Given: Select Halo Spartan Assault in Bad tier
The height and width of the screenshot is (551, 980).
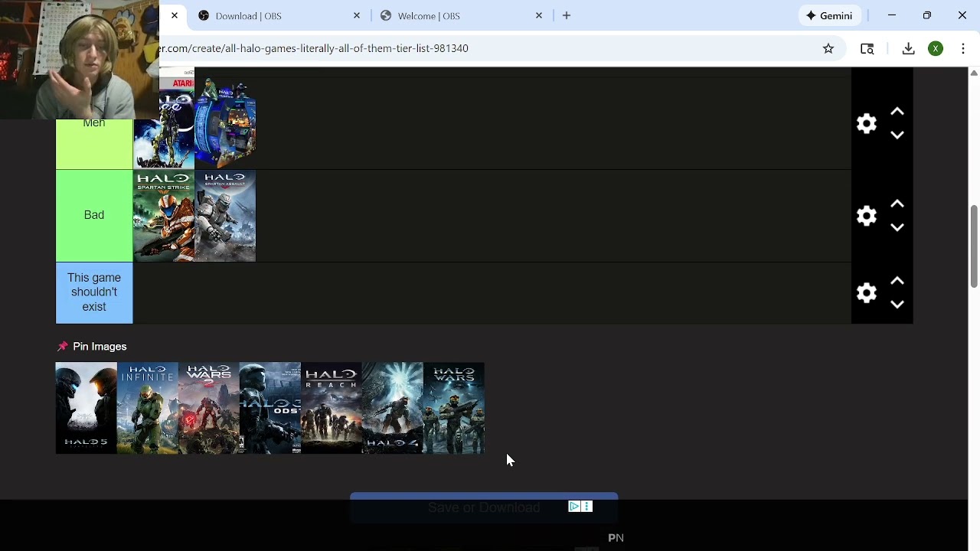Looking at the screenshot, I should (225, 216).
